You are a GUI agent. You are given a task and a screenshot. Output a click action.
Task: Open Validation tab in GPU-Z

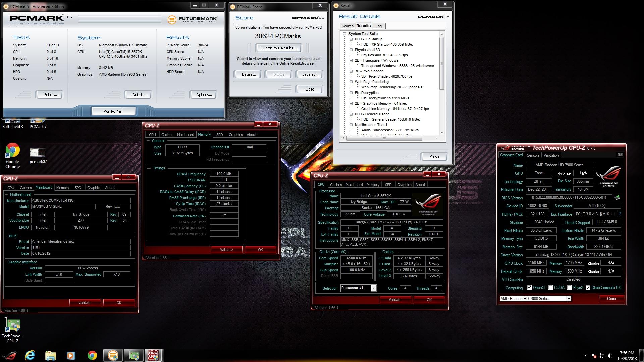click(551, 155)
